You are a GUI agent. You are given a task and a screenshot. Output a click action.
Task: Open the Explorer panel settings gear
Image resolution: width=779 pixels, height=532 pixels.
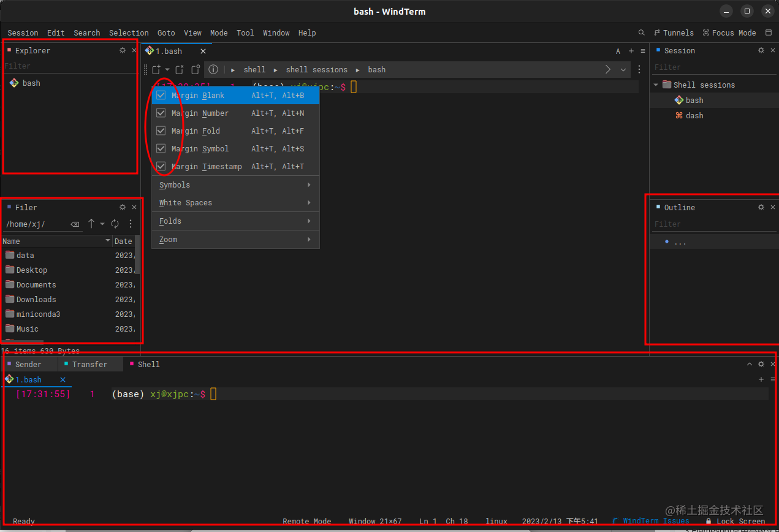click(x=123, y=51)
